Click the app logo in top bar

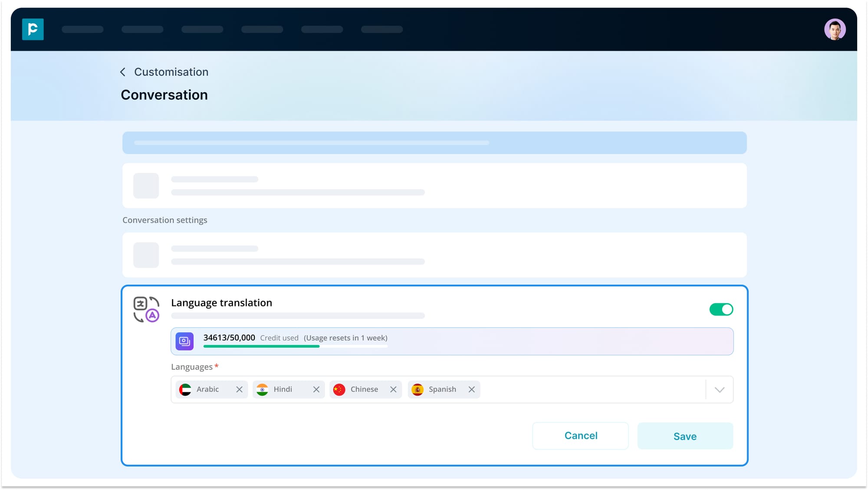pyautogui.click(x=33, y=29)
